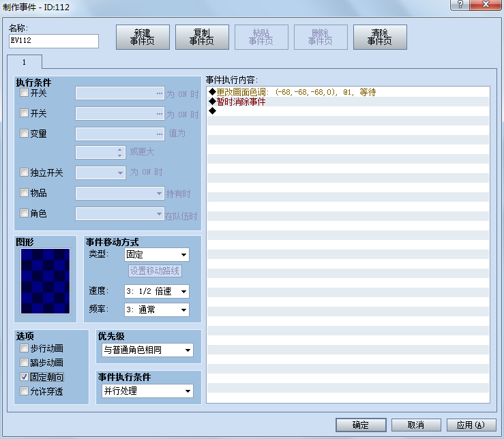Viewport: 504px width, 439px height.
Task: Open the 速度 dropdown showing 1/2 倍速
Action: point(157,291)
